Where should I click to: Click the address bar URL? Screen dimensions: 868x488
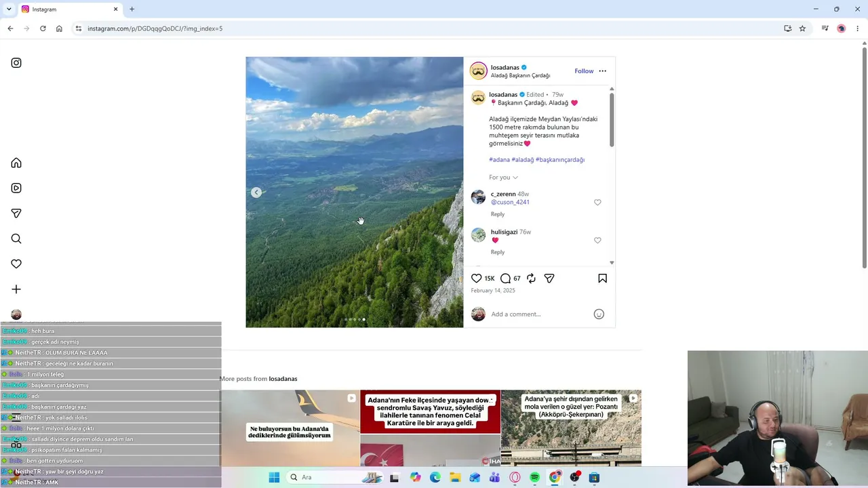pos(155,28)
